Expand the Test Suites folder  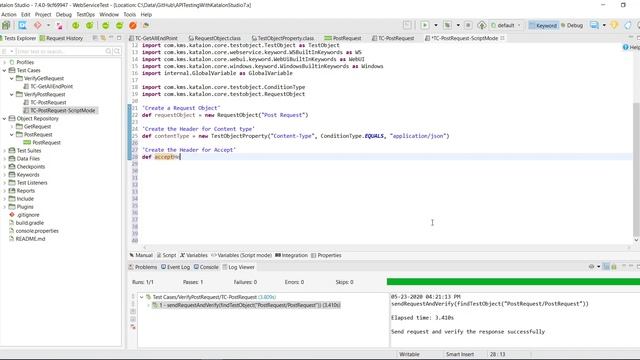click(4, 151)
